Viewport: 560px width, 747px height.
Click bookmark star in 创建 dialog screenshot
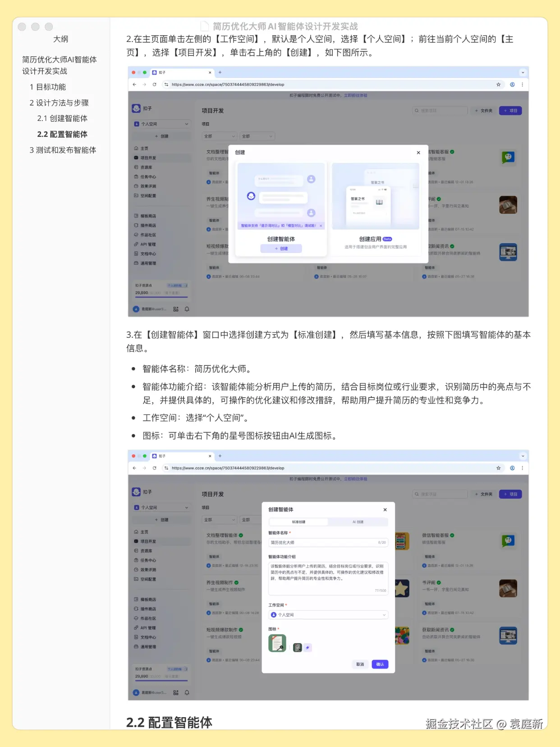[498, 84]
